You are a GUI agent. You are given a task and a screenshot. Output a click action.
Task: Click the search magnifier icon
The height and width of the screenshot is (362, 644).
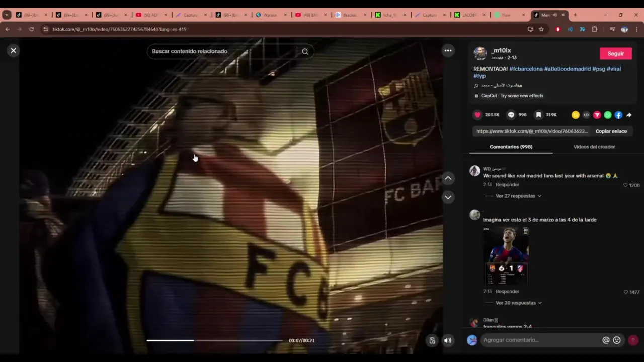[x=305, y=51]
